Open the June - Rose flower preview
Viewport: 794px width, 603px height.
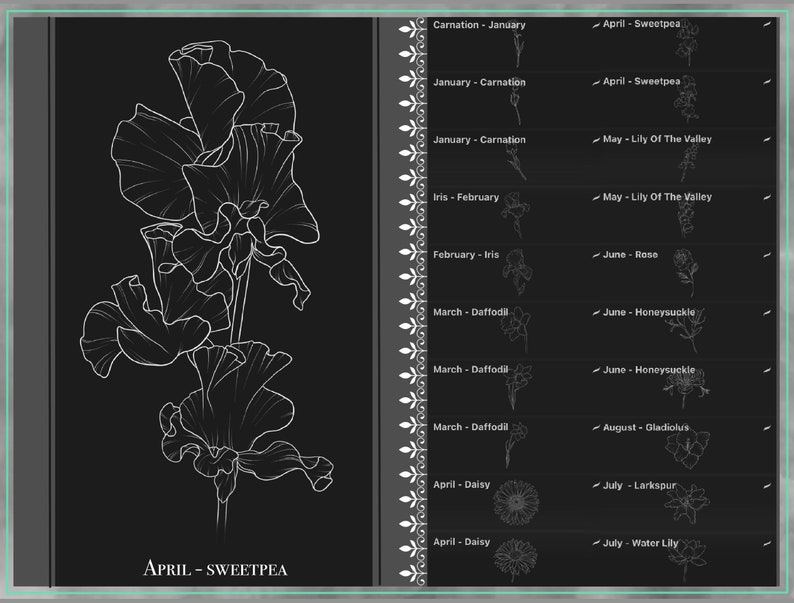(686, 272)
